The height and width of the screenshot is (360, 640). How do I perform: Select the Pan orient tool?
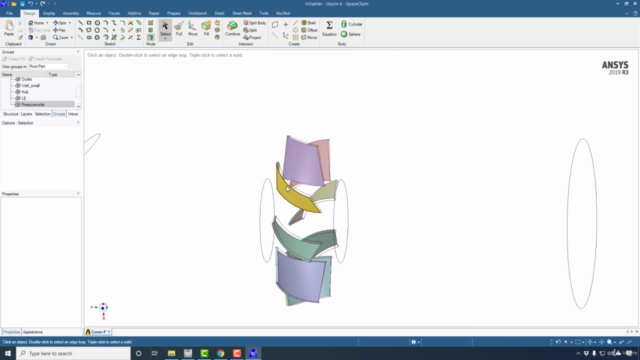coord(59,30)
